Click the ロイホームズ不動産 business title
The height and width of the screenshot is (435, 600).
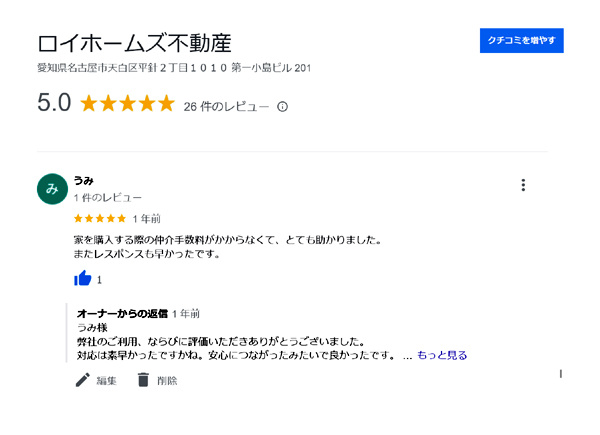coord(134,43)
